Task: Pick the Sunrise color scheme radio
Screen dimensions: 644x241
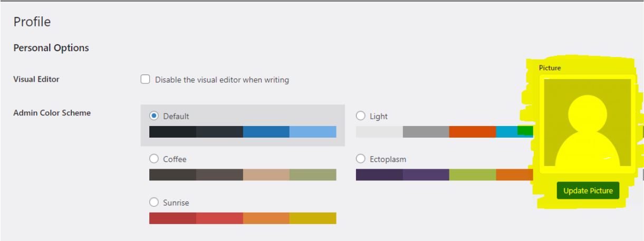Action: pyautogui.click(x=154, y=202)
